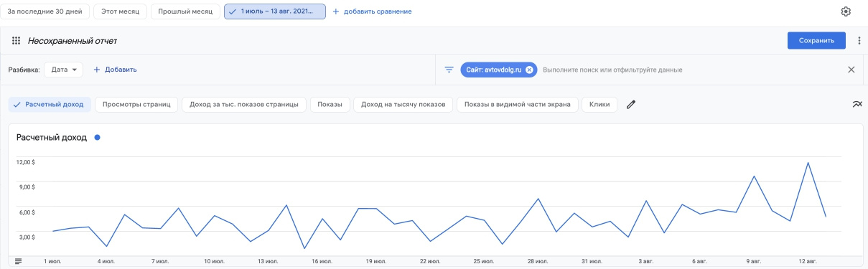This screenshot has width=868, height=269.
Task: Open the three-dot more options menu
Action: [859, 41]
